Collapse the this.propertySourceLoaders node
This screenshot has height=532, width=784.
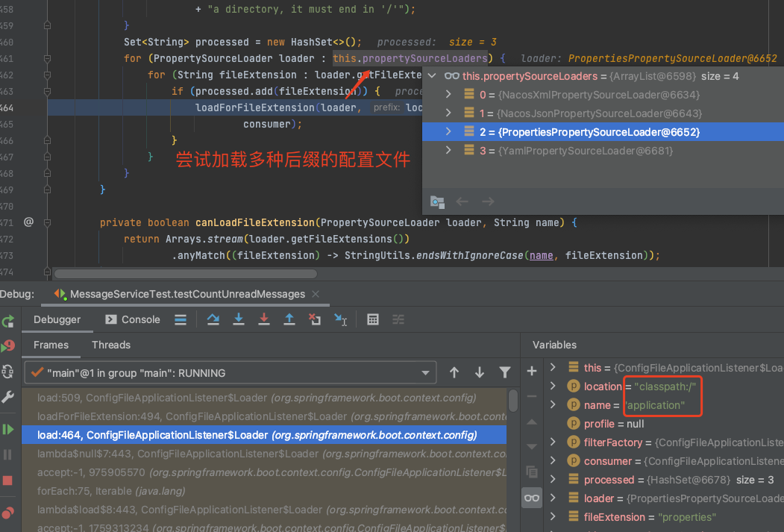433,76
